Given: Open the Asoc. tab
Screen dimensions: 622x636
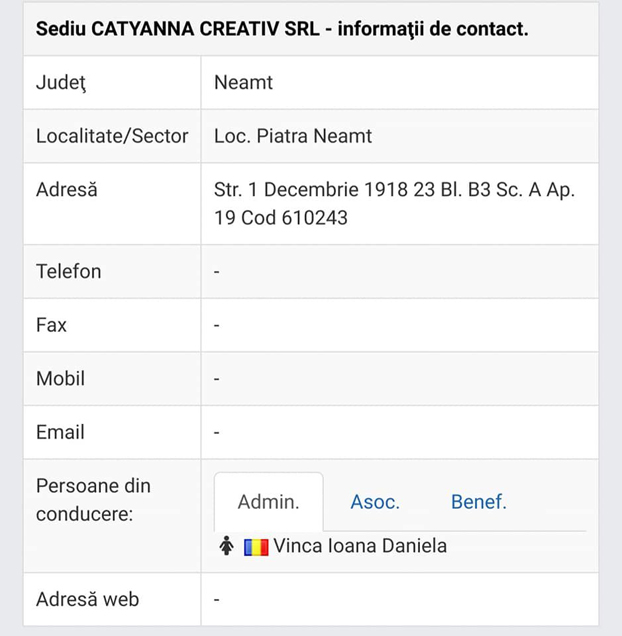Looking at the screenshot, I should 375,502.
